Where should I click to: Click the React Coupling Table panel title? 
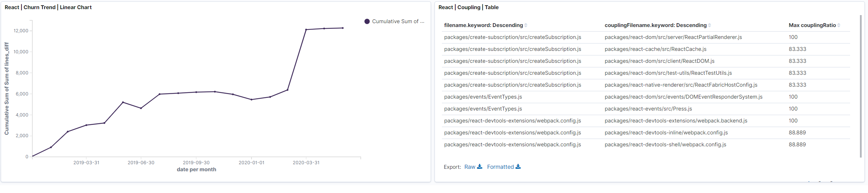(x=468, y=7)
